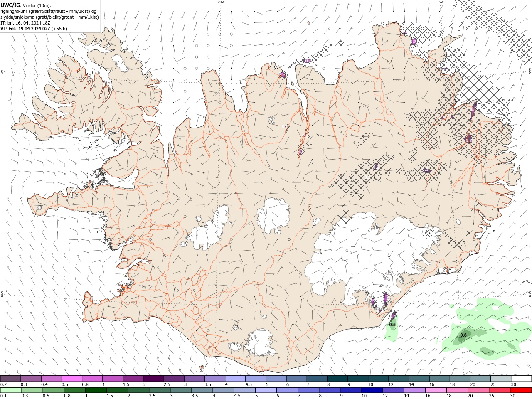This screenshot has height=399, width=532.
Task: Select the rain legend swatch for 0.5–0.8
Action: [x=53, y=390]
